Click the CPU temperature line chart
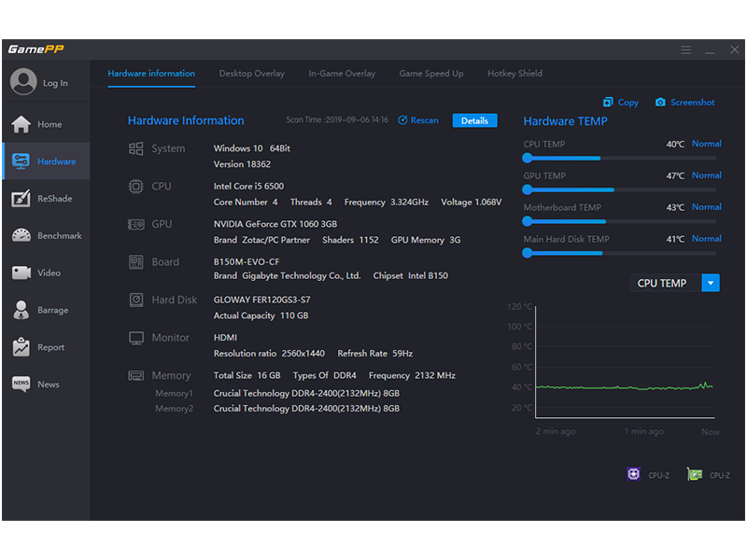This screenshot has width=747, height=560. point(625,362)
